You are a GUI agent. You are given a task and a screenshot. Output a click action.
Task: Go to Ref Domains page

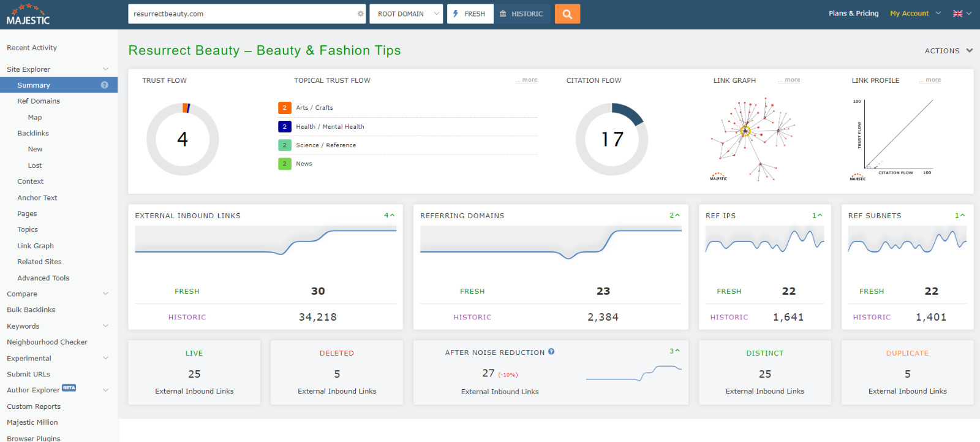[39, 101]
